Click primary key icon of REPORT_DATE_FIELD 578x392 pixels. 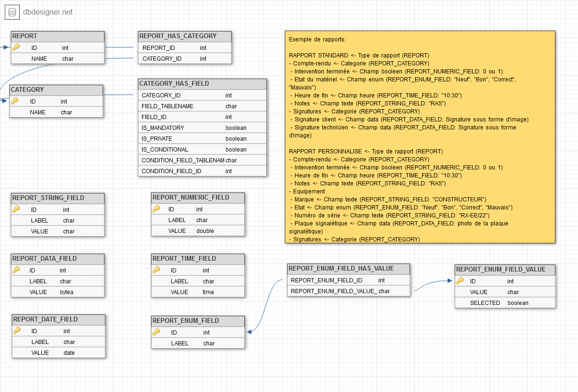[x=17, y=331]
